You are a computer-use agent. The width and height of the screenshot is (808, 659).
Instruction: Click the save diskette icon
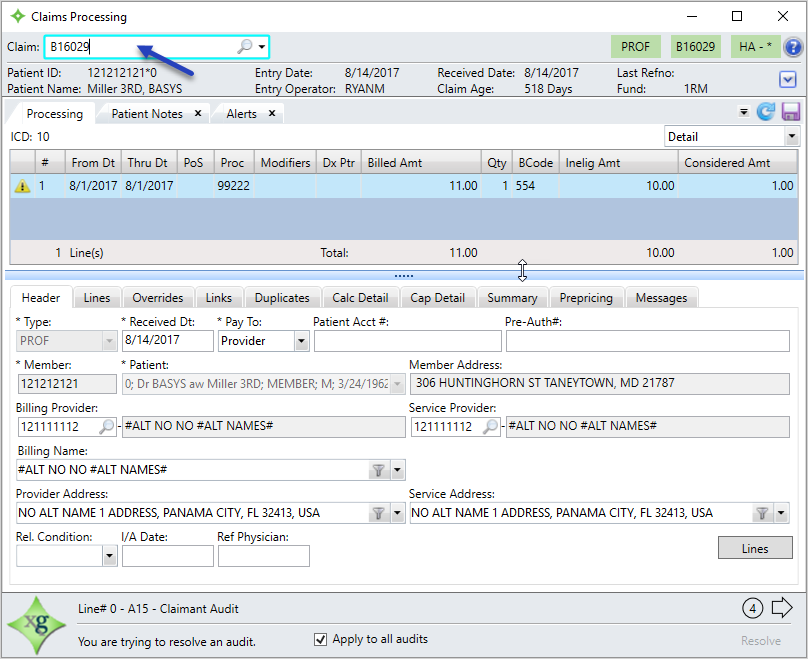coord(790,111)
